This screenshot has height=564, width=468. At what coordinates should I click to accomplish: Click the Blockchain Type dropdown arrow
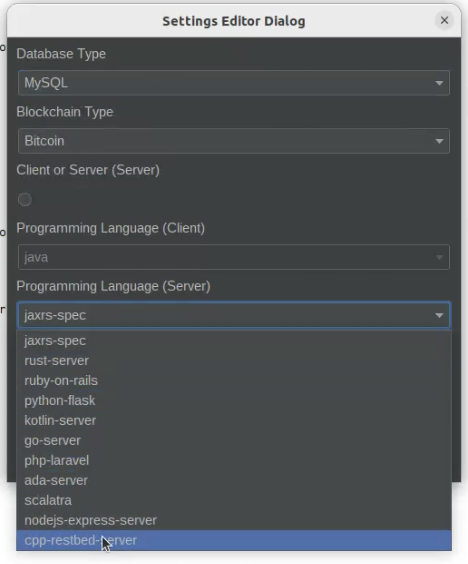[x=439, y=141]
